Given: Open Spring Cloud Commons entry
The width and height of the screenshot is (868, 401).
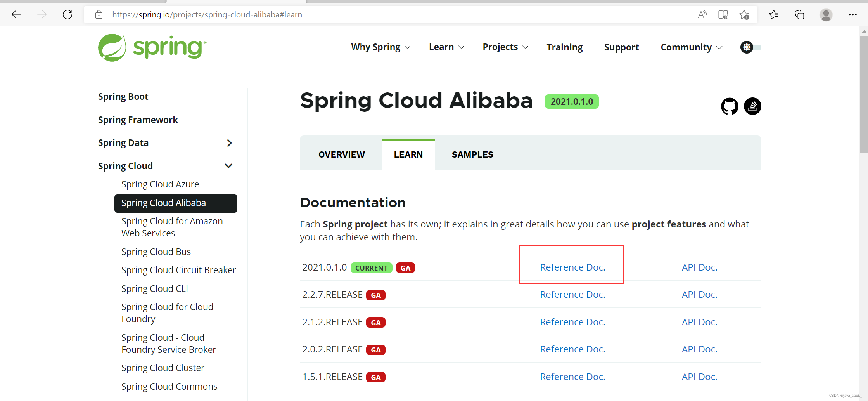Looking at the screenshot, I should [169, 387].
